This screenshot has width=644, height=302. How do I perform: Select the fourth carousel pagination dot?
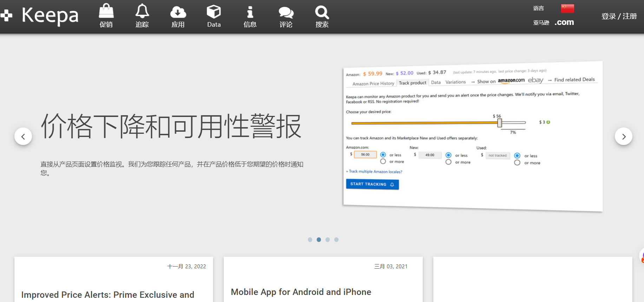336,239
